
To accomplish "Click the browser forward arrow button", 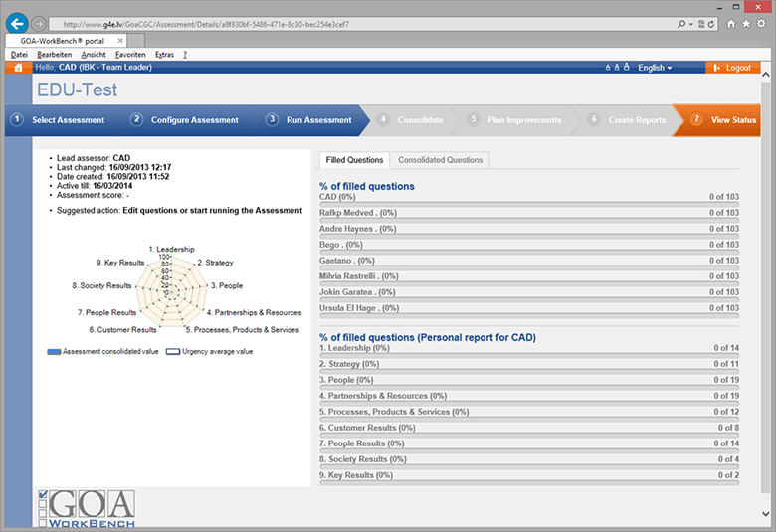I will (x=38, y=23).
